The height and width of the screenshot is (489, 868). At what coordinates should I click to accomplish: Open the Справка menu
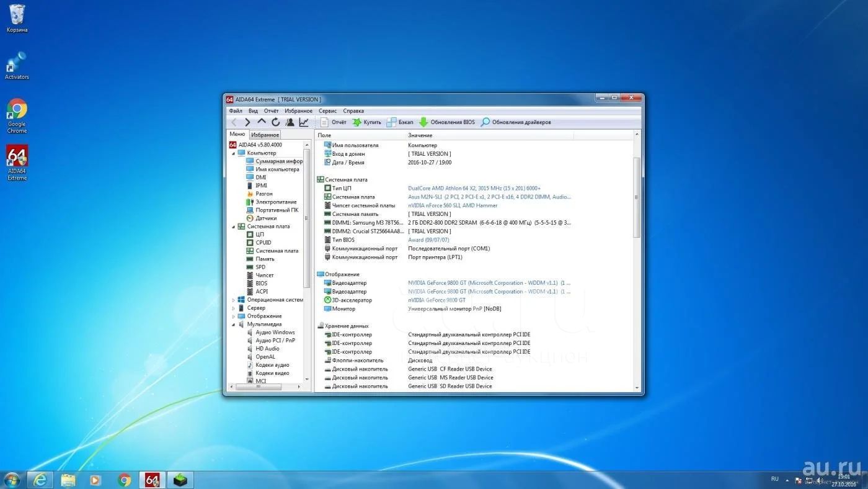coord(353,111)
